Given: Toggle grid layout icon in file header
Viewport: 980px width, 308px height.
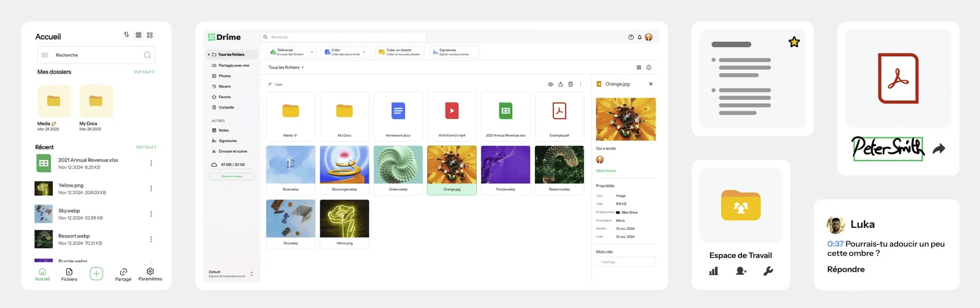Looking at the screenshot, I should (x=639, y=67).
